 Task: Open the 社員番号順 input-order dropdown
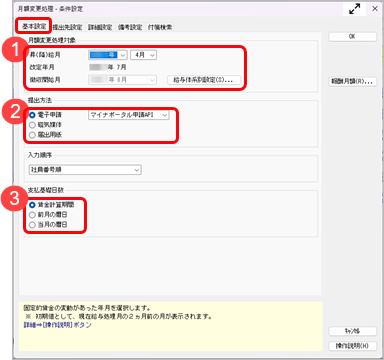[85, 170]
